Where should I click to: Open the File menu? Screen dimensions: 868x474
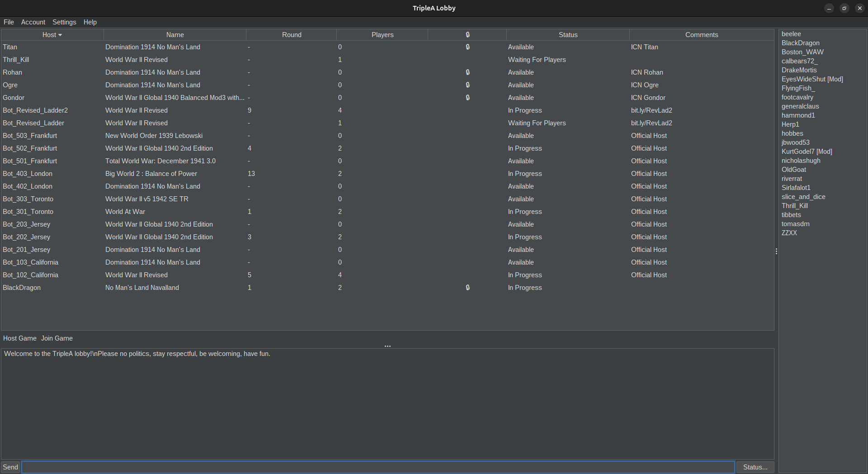point(9,22)
